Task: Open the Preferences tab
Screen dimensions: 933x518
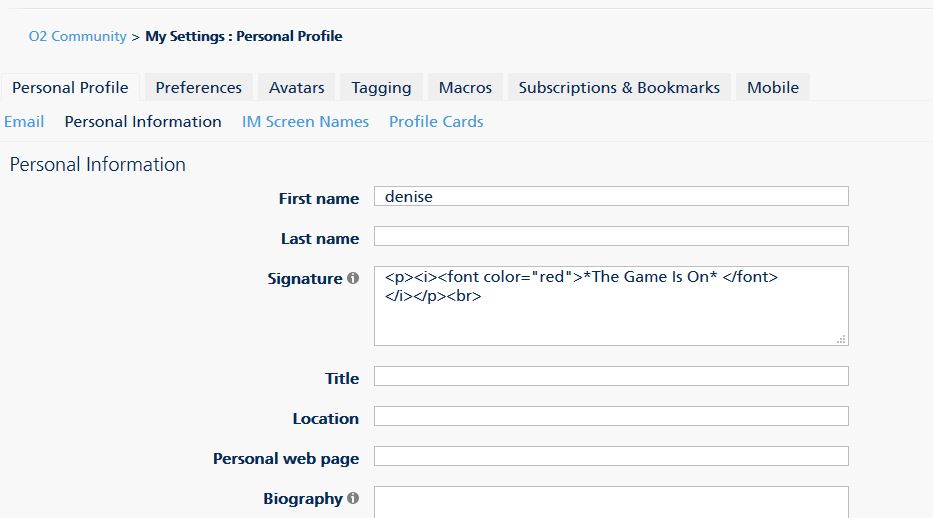Action: [x=198, y=87]
